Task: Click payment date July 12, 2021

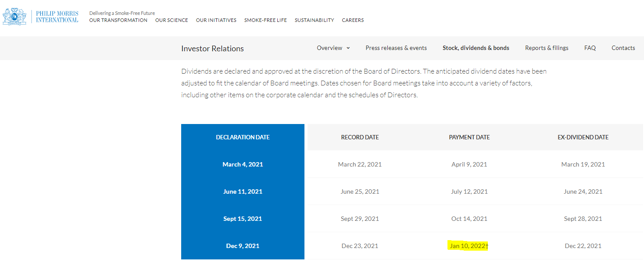Action: (469, 191)
